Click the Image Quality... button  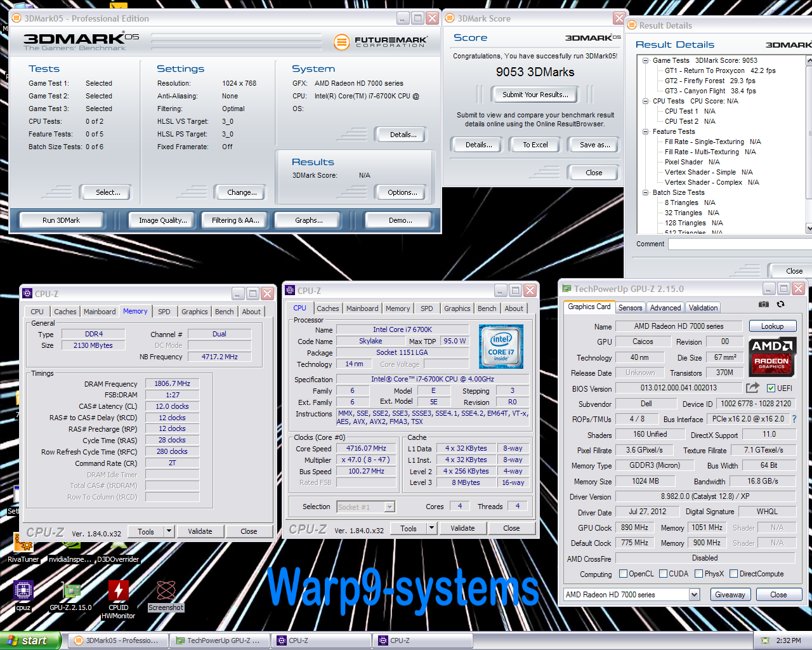point(163,220)
